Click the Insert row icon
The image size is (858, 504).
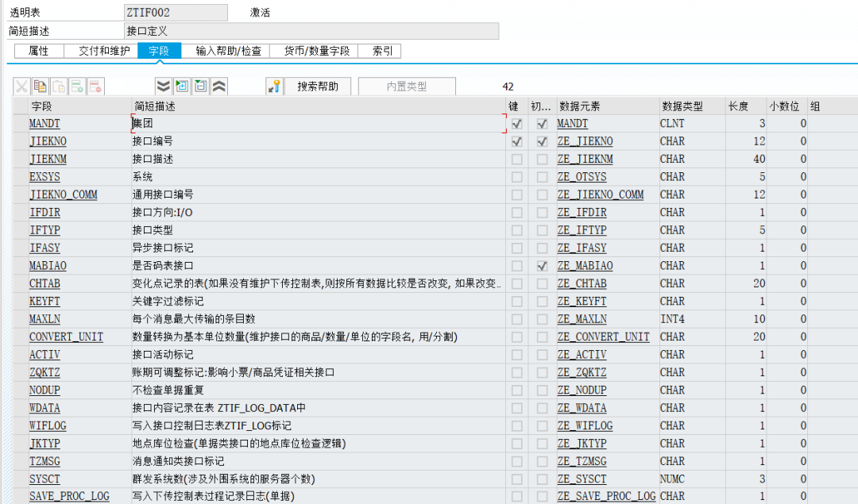[77, 87]
